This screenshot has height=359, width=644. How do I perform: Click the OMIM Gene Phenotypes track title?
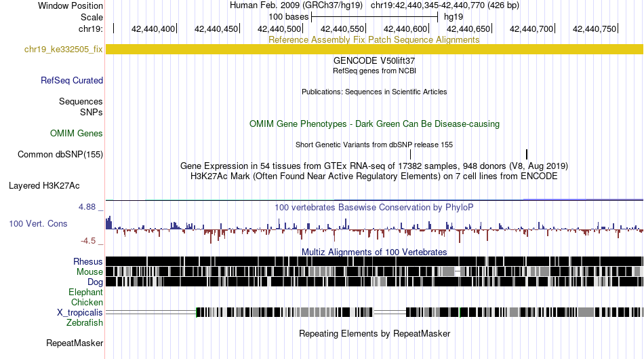tap(374, 124)
